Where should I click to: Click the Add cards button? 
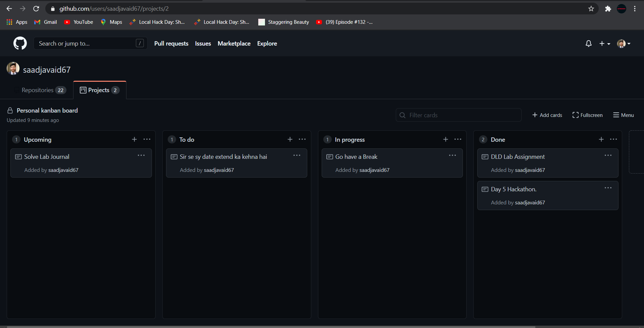pyautogui.click(x=547, y=115)
